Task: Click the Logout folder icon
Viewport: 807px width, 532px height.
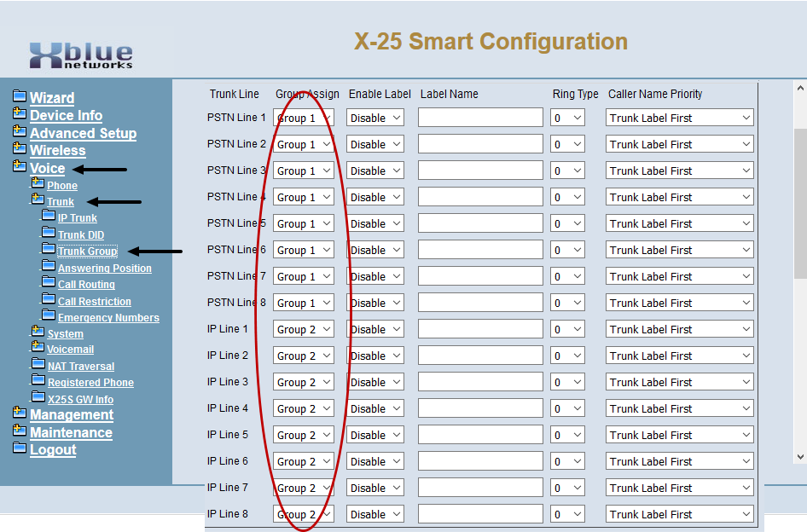Action: point(20,448)
